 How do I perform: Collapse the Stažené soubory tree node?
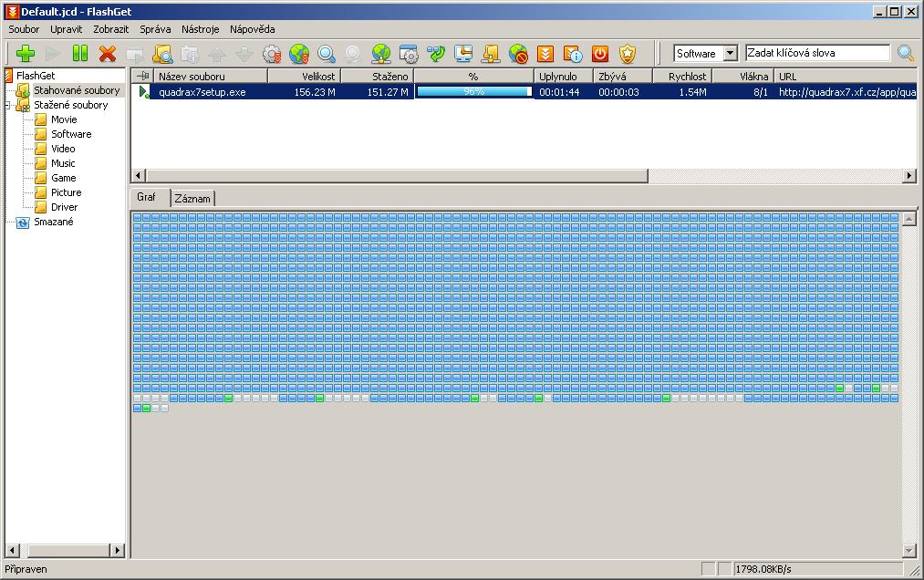[7, 105]
